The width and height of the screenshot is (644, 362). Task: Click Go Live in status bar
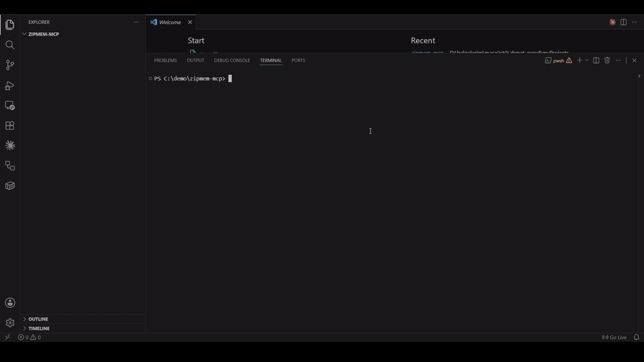(614, 337)
